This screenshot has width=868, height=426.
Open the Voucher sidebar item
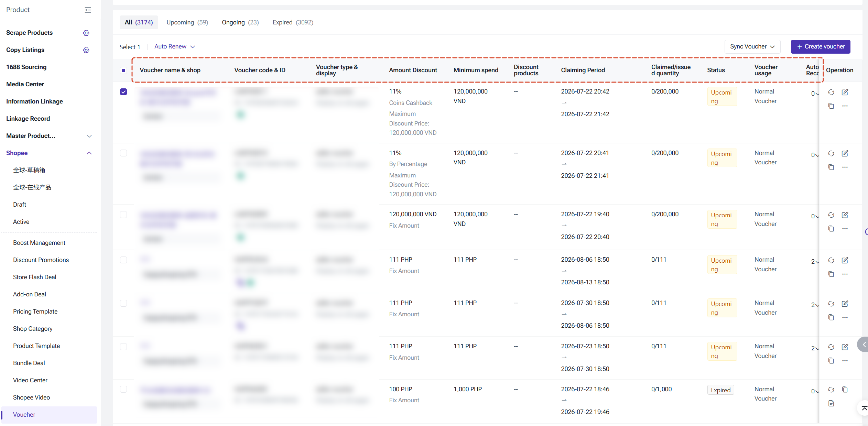point(49,415)
